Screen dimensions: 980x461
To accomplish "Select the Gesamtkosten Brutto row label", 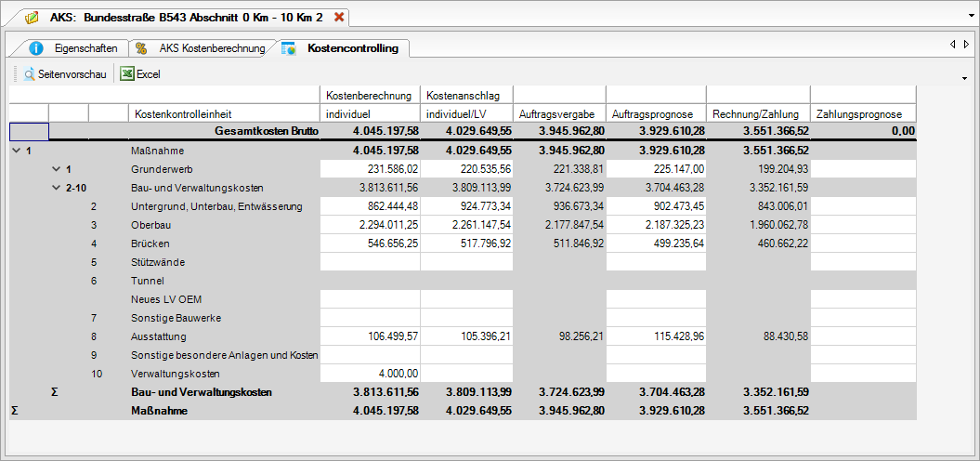I will click(x=267, y=131).
